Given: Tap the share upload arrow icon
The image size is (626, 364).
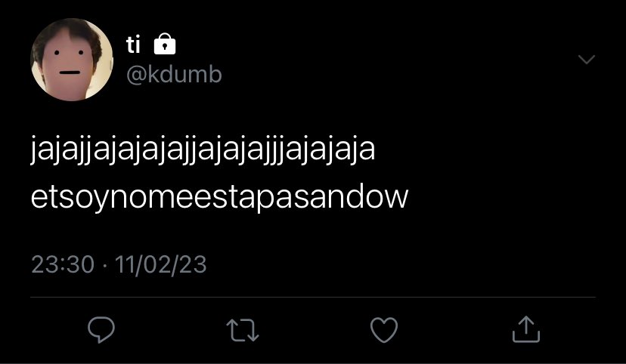Looking at the screenshot, I should coord(526,329).
